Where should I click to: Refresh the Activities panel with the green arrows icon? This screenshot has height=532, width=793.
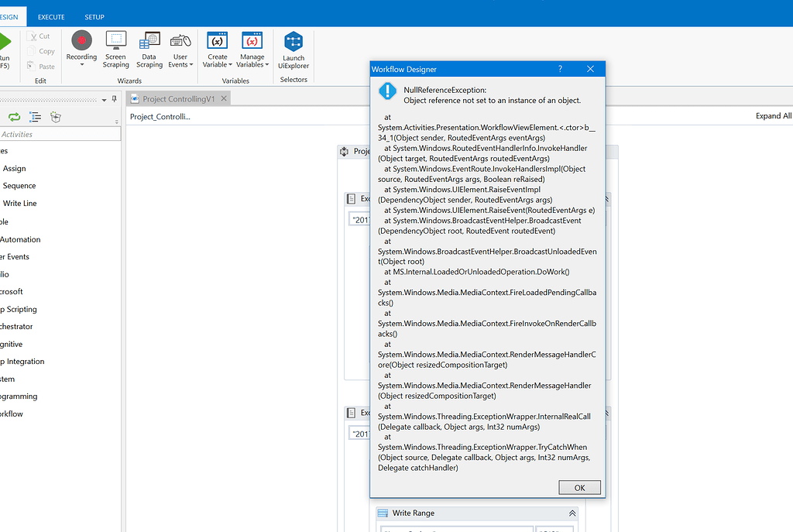click(x=15, y=116)
